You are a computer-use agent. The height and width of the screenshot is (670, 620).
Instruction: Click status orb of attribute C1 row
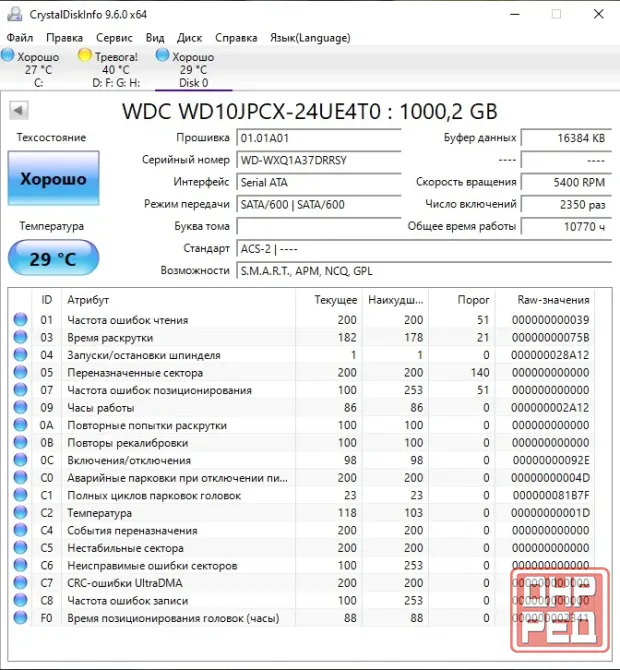click(20, 495)
